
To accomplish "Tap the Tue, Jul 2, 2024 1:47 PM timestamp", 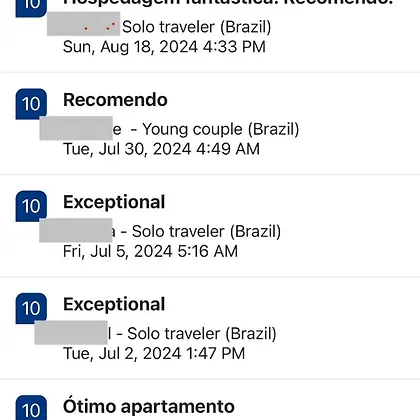I will coord(154,354).
